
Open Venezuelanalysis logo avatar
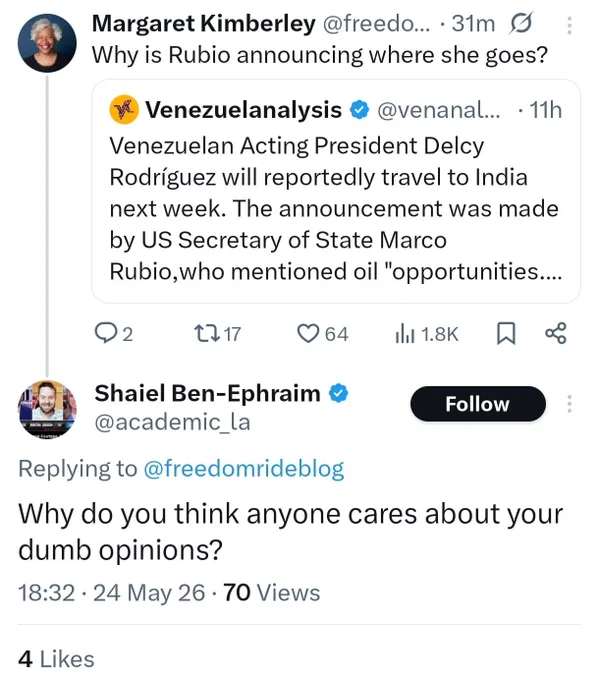[x=124, y=110]
